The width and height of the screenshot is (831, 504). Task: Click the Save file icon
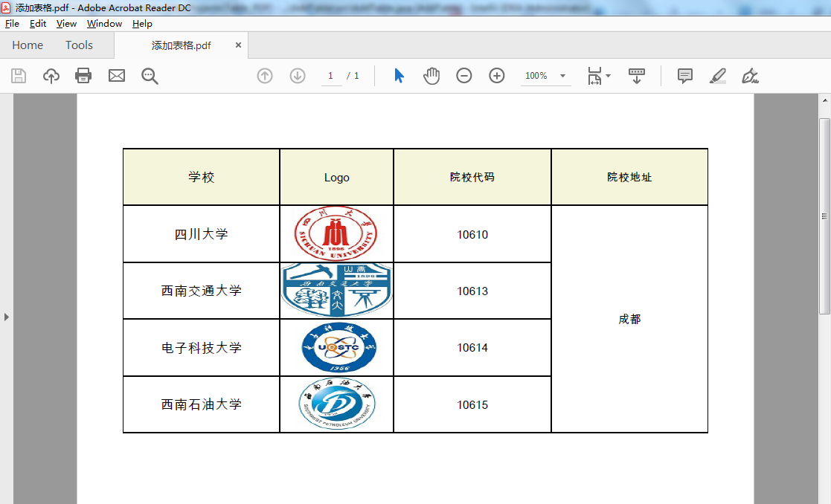tap(19, 76)
